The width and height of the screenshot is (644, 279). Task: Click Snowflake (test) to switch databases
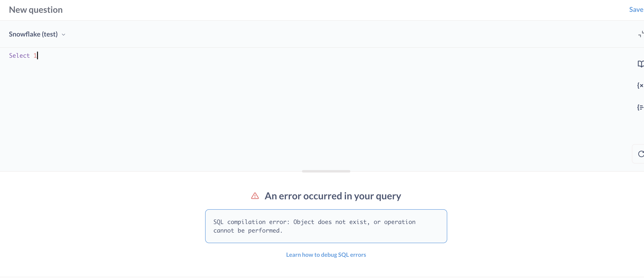click(x=33, y=34)
